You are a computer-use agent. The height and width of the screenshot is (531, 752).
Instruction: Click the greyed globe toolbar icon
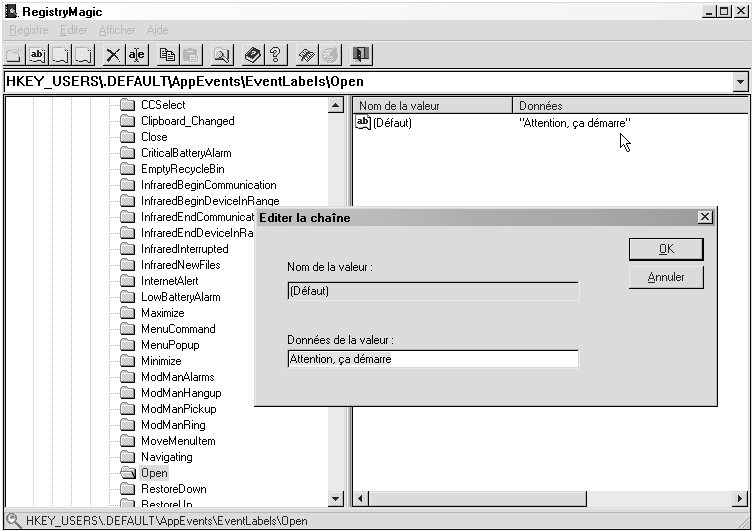pos(330,55)
